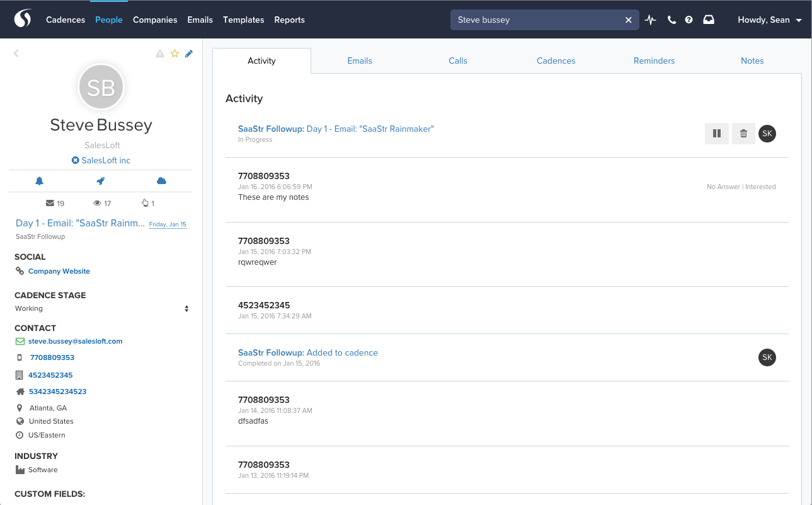Click the Software industry text

point(43,470)
